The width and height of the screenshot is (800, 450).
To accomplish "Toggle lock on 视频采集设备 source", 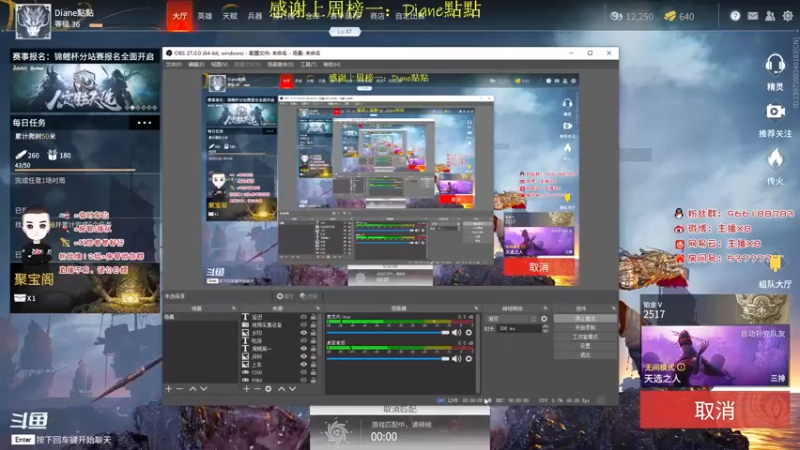I will pos(313,324).
